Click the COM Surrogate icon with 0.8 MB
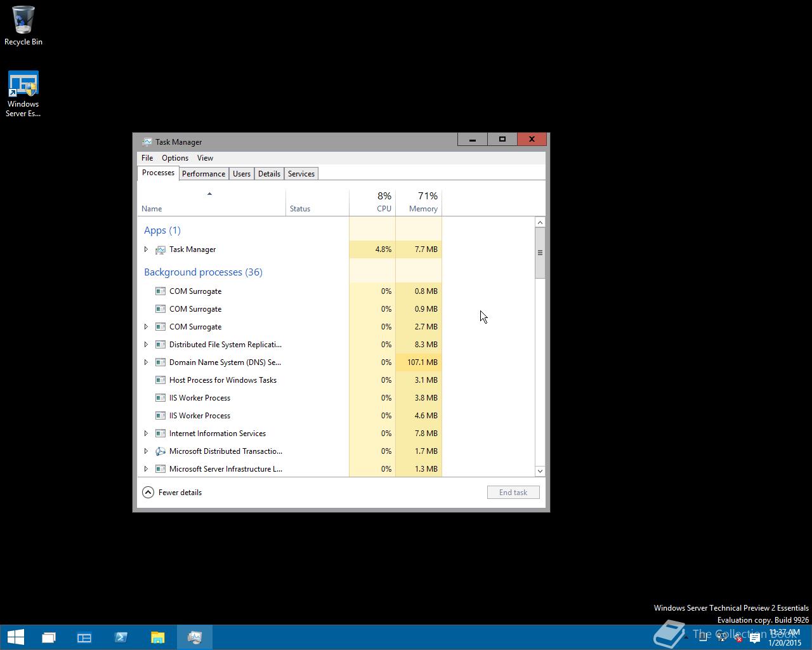 pyautogui.click(x=160, y=291)
